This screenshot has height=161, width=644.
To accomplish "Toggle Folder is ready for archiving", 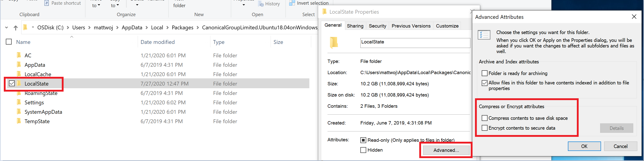I will pos(484,73).
